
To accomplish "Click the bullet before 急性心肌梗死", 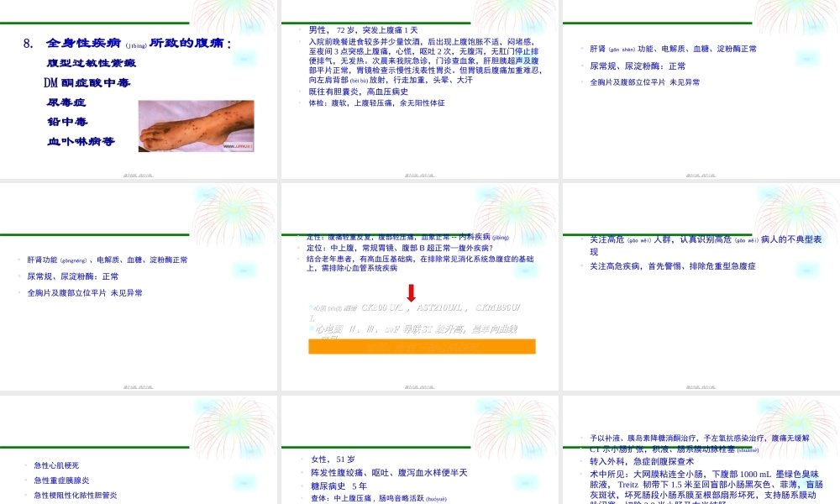I will tap(24, 465).
